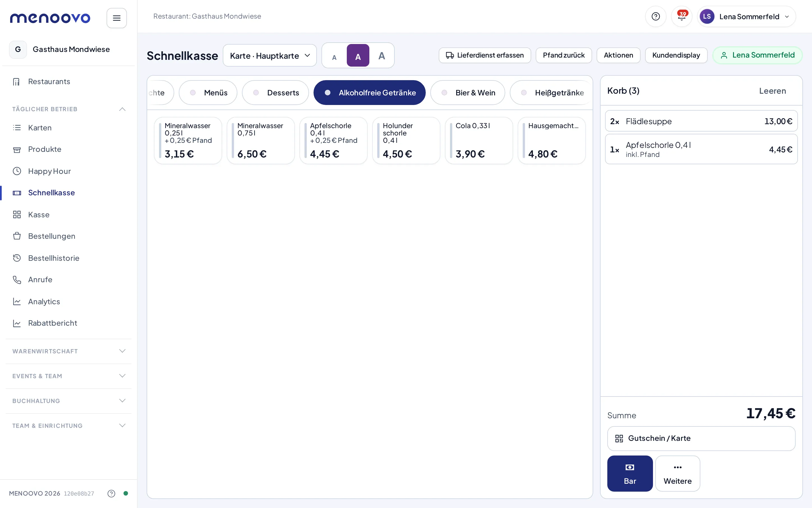Switch to the Bier & Wein category tab
Viewport: 812px width, 508px height.
pos(467,92)
